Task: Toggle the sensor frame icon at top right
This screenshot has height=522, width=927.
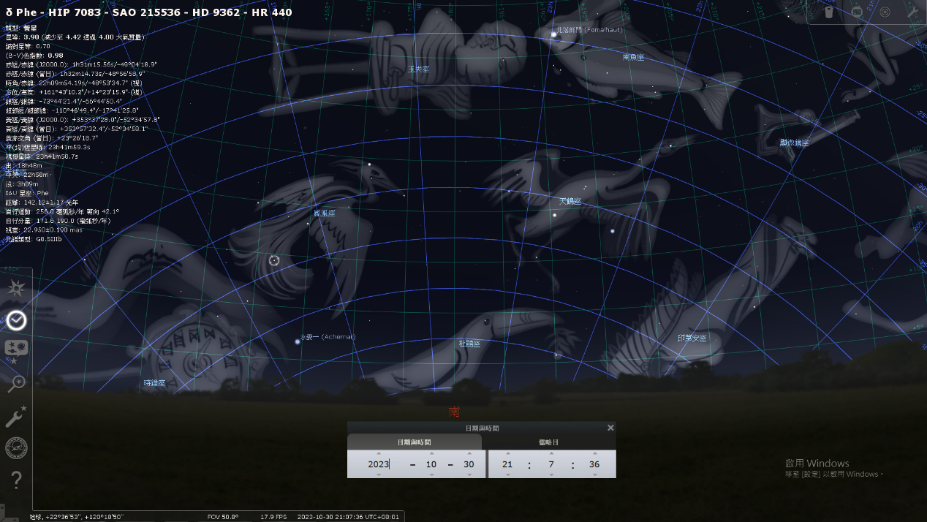Action: [857, 12]
